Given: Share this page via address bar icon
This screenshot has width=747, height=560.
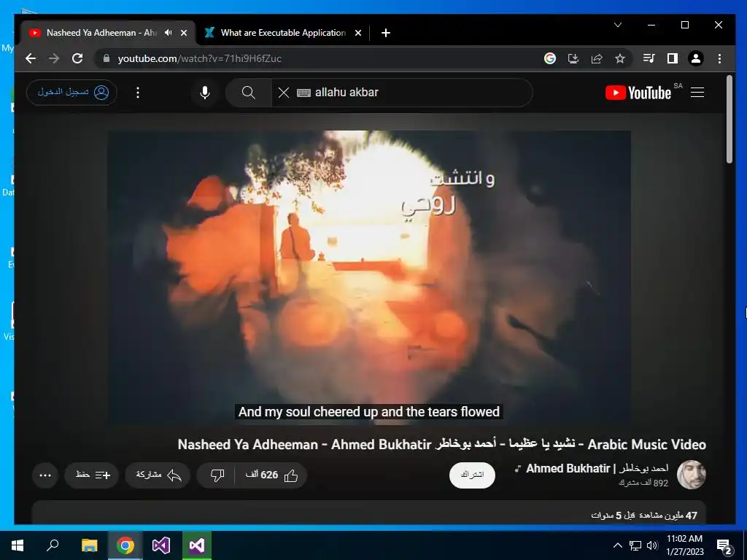Looking at the screenshot, I should click(597, 58).
